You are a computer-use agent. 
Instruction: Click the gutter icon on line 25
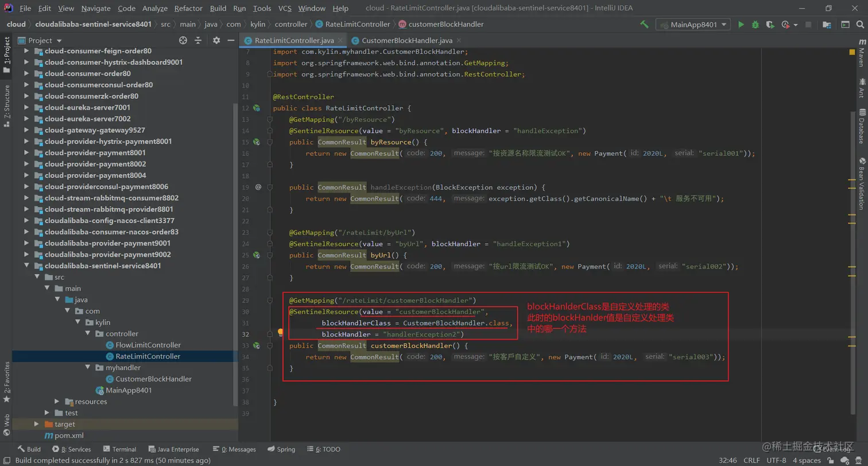click(x=257, y=255)
